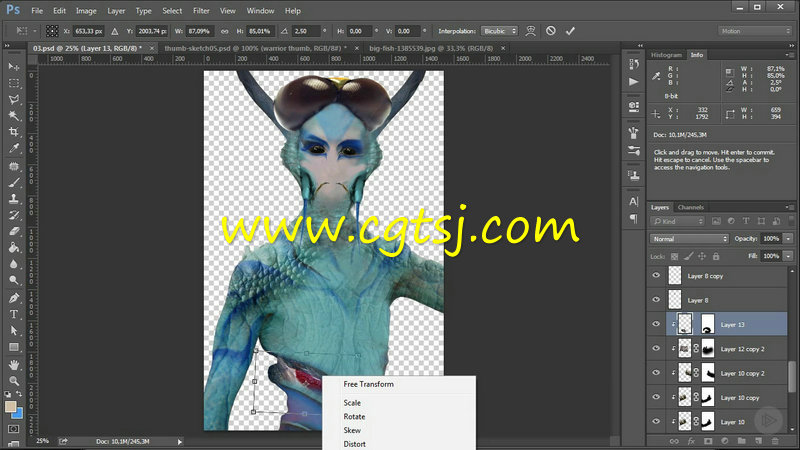Click the reference point location grid
800x450 pixels.
[52, 31]
